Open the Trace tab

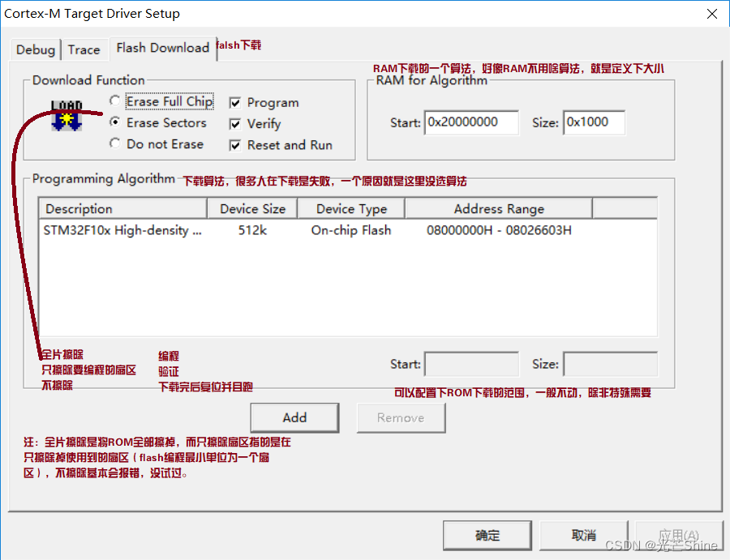click(84, 49)
